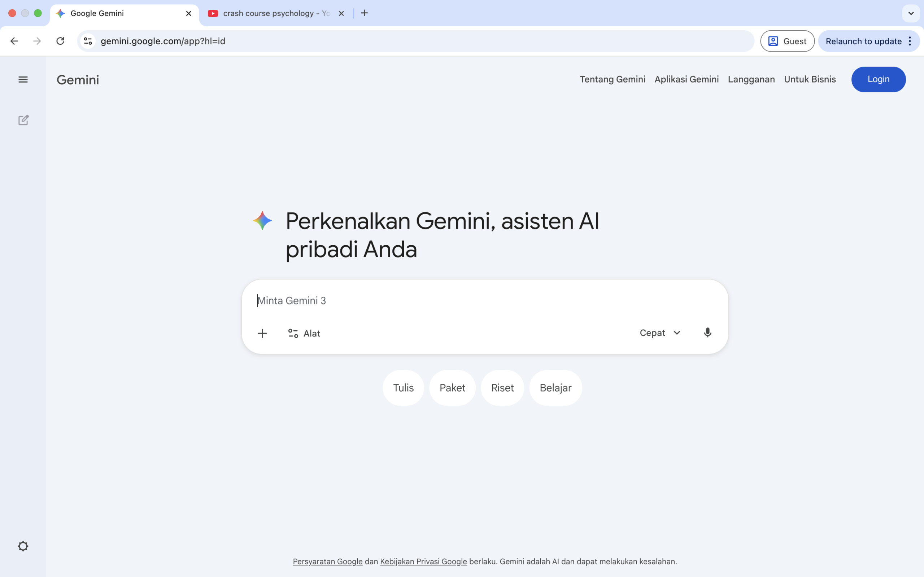
Task: Open the Cepat model selector dropdown
Action: pyautogui.click(x=659, y=332)
